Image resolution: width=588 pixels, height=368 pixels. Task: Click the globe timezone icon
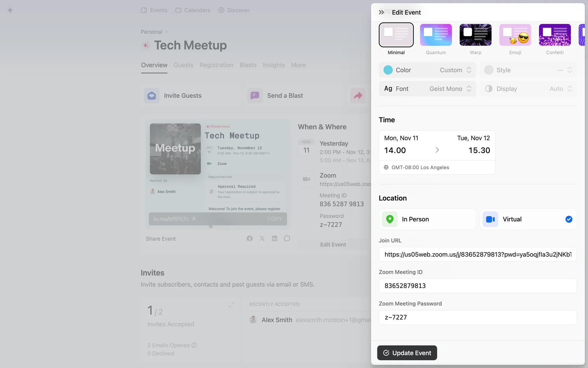point(386,167)
